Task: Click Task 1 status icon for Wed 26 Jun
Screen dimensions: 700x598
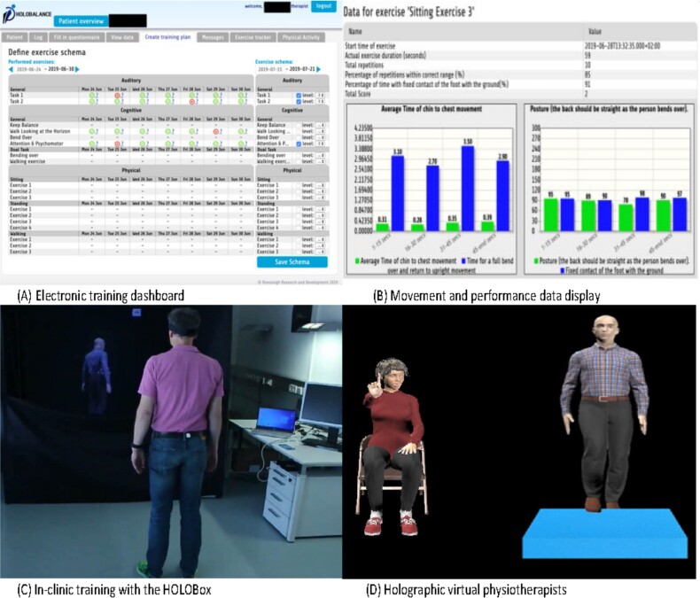Action: (x=142, y=95)
